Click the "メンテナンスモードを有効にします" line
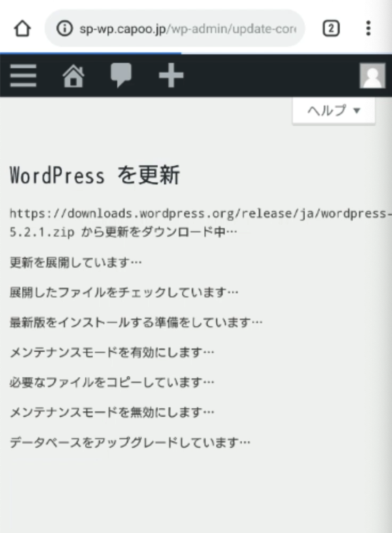 (112, 352)
